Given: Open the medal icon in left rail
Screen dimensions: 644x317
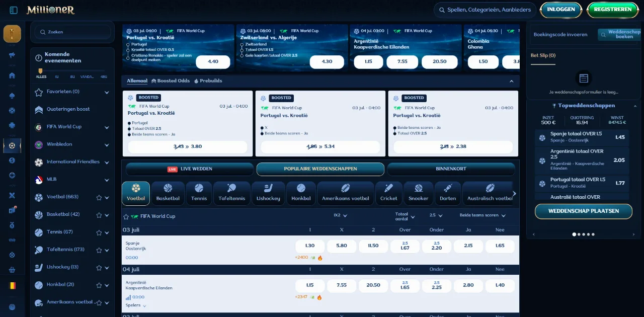Looking at the screenshot, I should 12,225.
